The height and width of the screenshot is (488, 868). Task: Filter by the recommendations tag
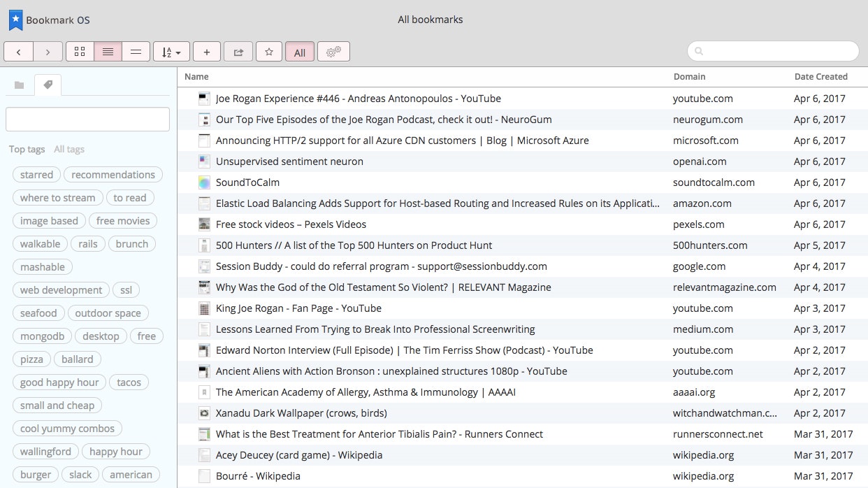113,175
